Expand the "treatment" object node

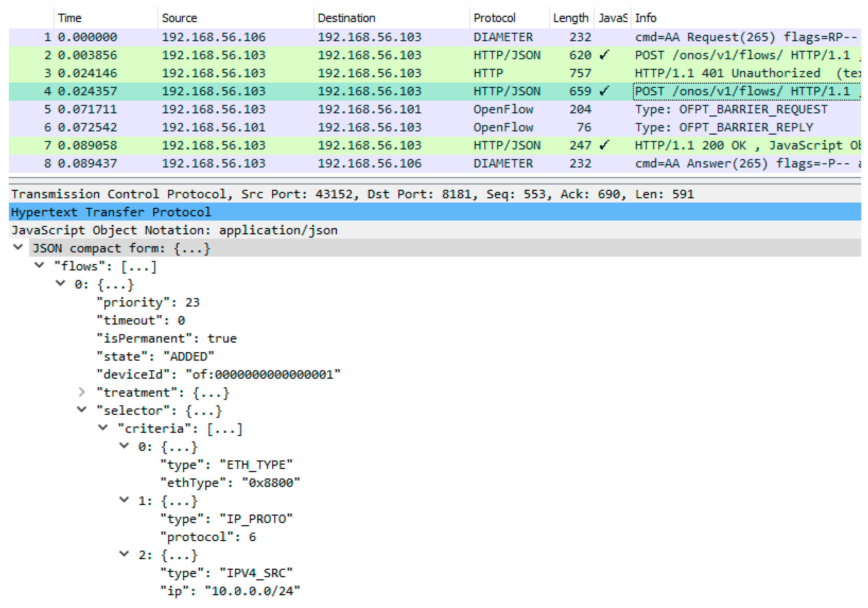click(x=82, y=392)
